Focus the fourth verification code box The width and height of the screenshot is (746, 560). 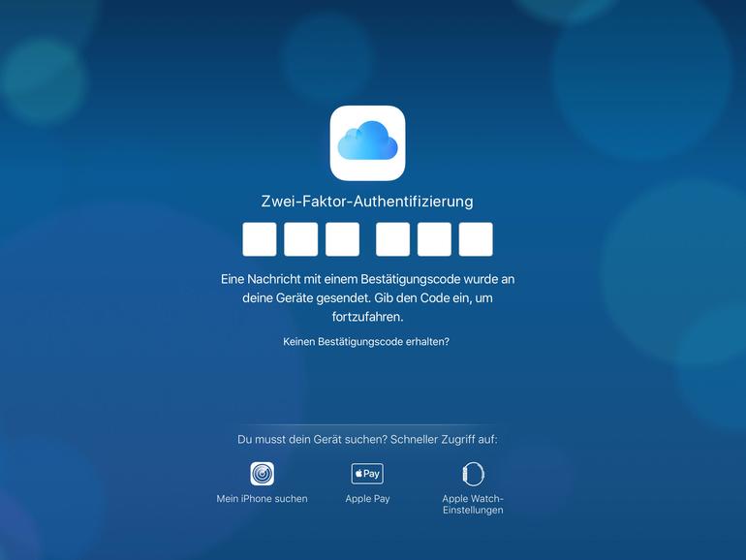click(392, 239)
